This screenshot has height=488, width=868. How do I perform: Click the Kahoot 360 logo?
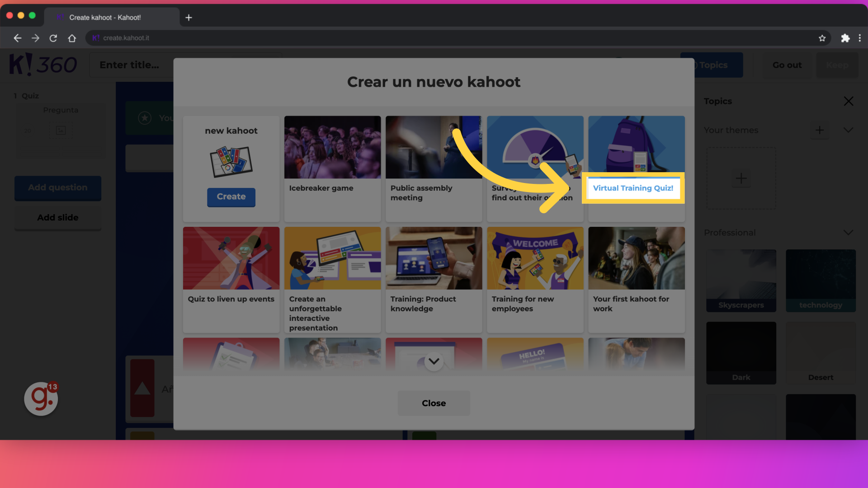tap(43, 65)
